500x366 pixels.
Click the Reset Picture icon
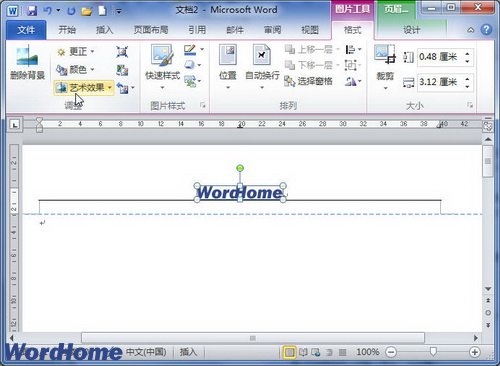tap(122, 88)
